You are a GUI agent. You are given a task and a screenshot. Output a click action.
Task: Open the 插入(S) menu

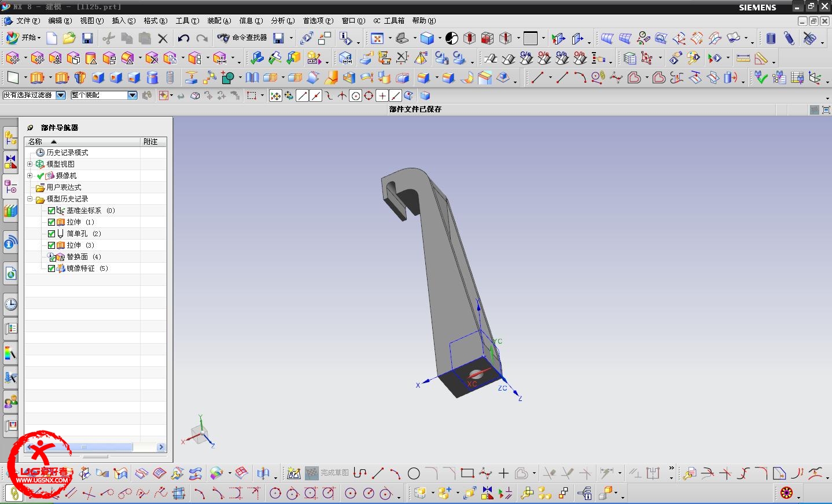point(124,21)
